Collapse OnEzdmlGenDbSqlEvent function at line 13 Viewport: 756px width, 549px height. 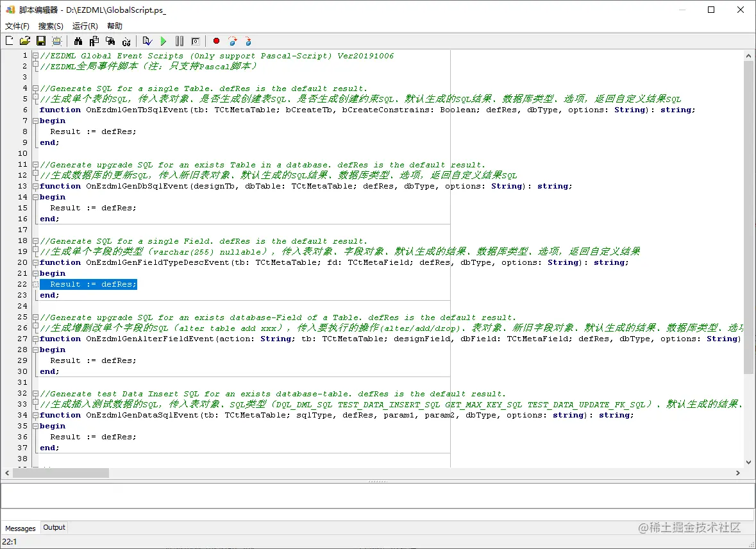(35, 186)
